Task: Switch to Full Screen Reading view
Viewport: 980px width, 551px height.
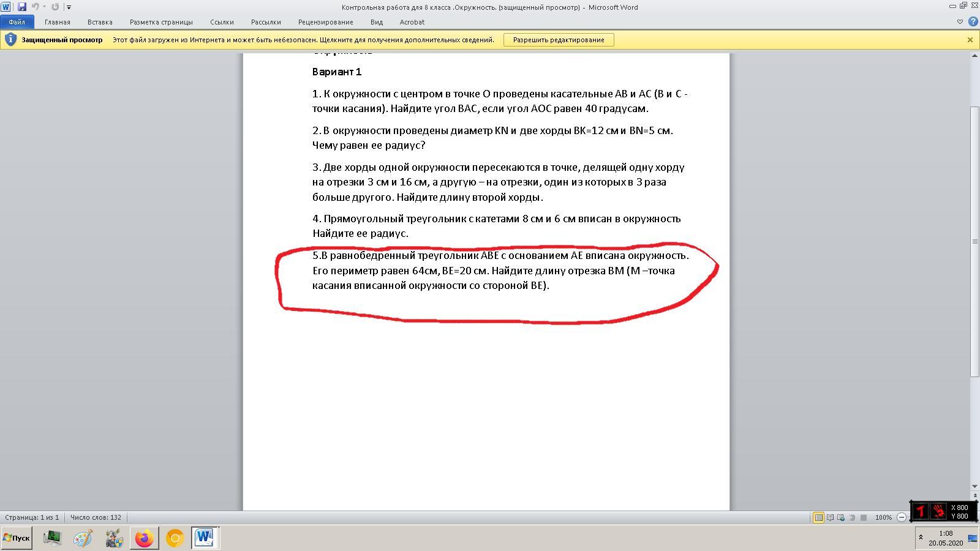Action: 830,517
